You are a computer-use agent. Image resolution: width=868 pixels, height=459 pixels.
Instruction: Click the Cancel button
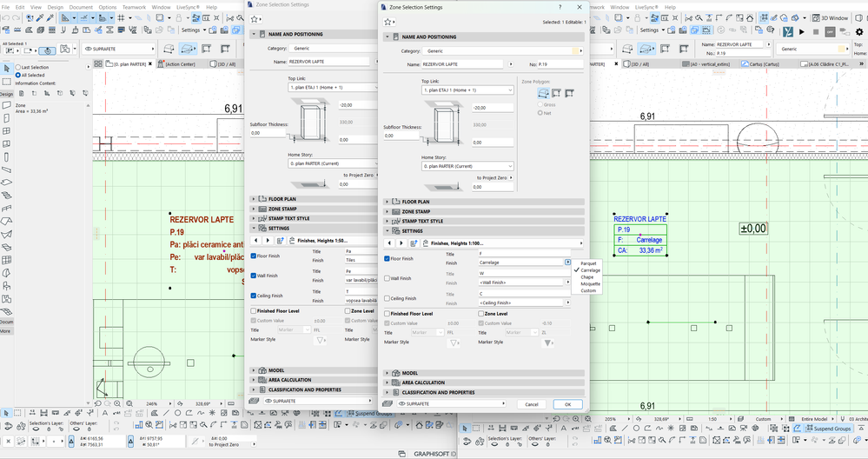[532, 404]
